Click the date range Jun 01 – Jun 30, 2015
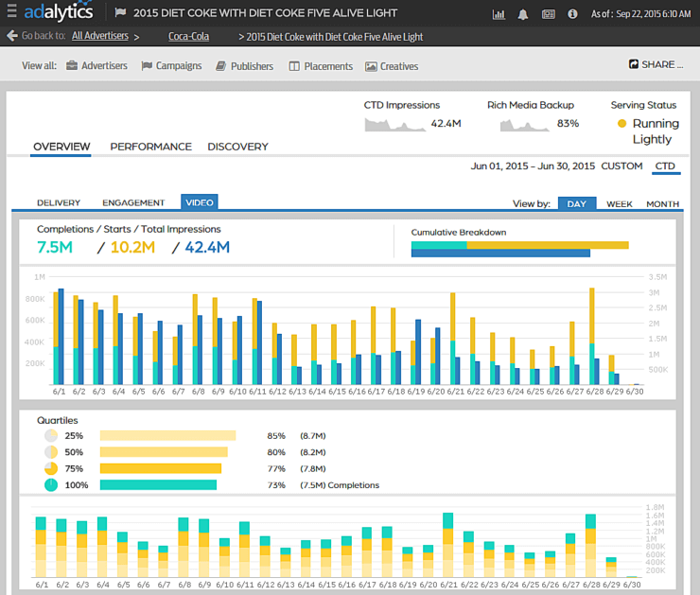 [x=533, y=166]
